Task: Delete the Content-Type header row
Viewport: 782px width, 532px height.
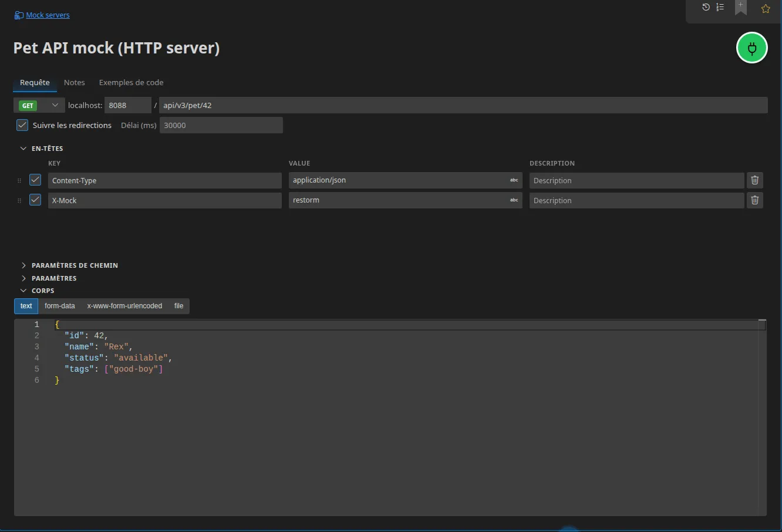Action: [x=755, y=180]
